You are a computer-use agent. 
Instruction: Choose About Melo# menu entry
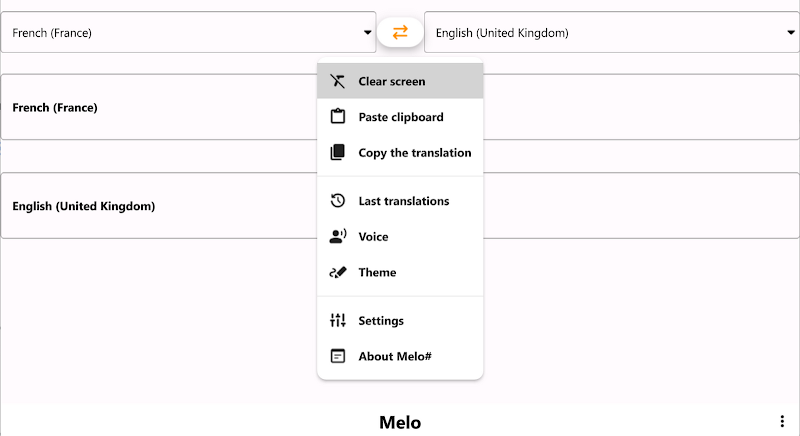coord(395,357)
